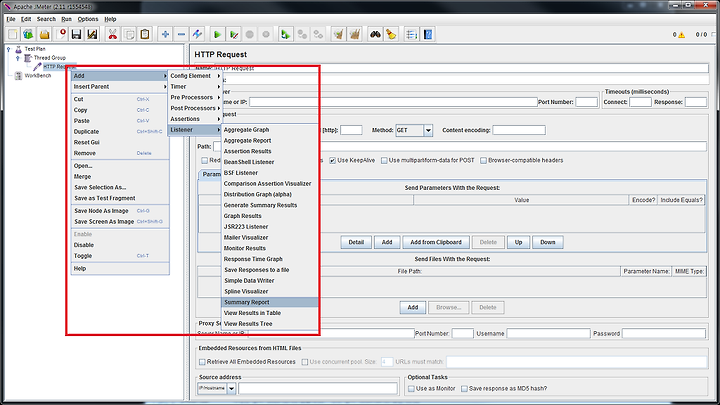The image size is (720, 405).
Task: Click the Expand All plus icon
Action: pos(165,34)
